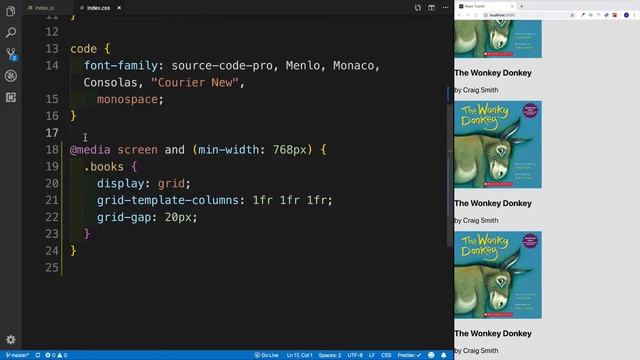Screen dimensions: 640x360
Task: Open the Extensions view in the activity bar
Action: [x=11, y=97]
